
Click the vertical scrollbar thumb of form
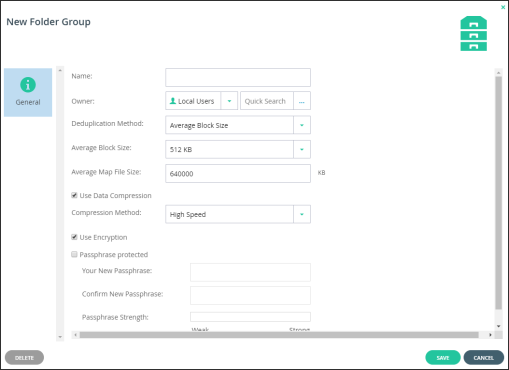point(498,193)
